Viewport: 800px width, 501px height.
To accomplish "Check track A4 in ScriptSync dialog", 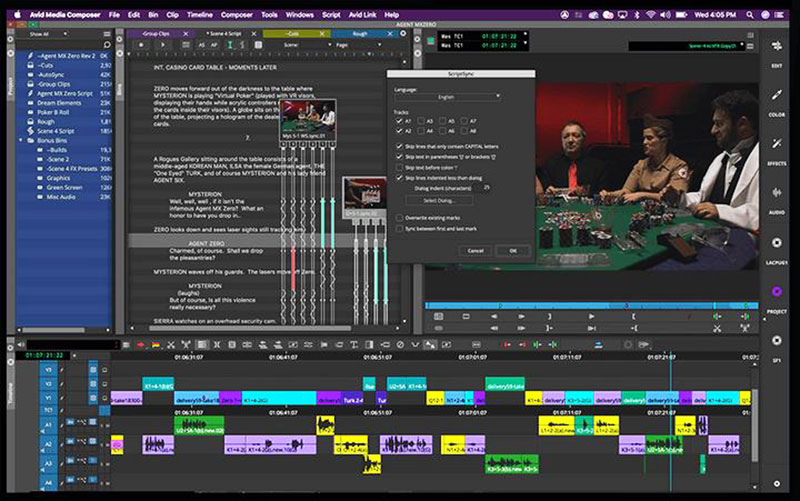I will [420, 131].
